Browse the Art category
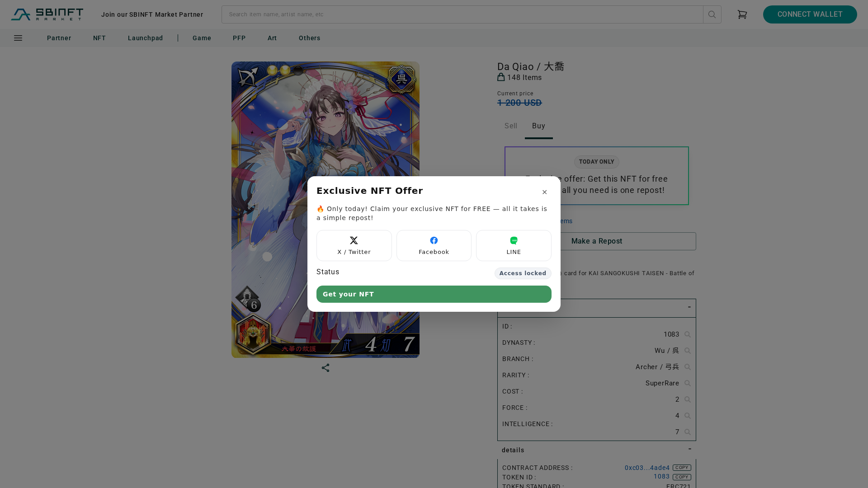Viewport: 868px width, 488px height. point(272,38)
